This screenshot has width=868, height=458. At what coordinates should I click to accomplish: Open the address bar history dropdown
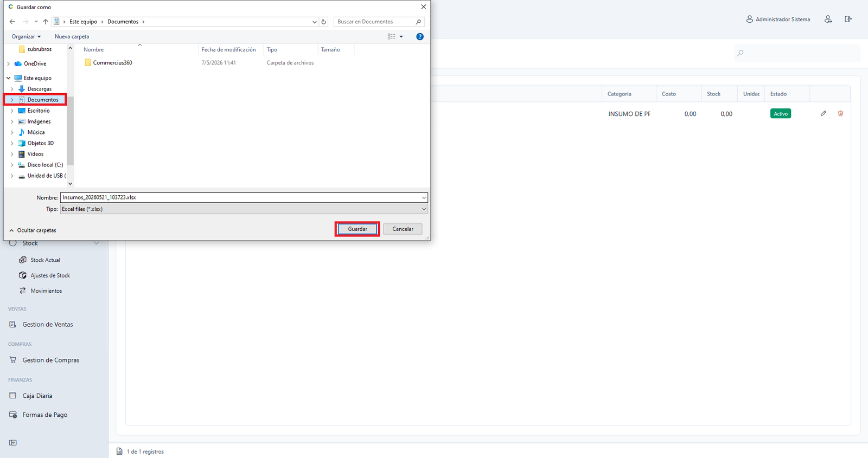314,22
